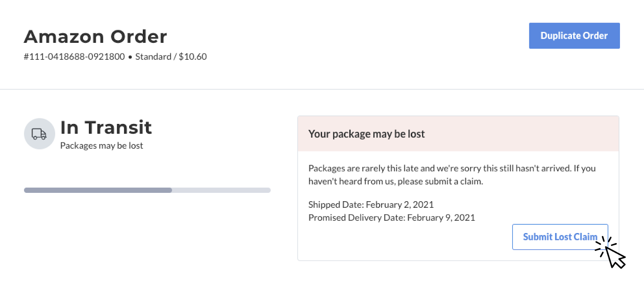Click the claim notice card
Screen dimensions: 644x285
point(458,187)
